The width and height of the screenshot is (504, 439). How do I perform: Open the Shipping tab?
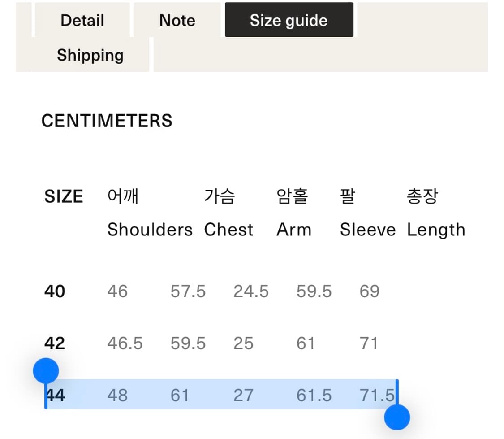click(90, 55)
